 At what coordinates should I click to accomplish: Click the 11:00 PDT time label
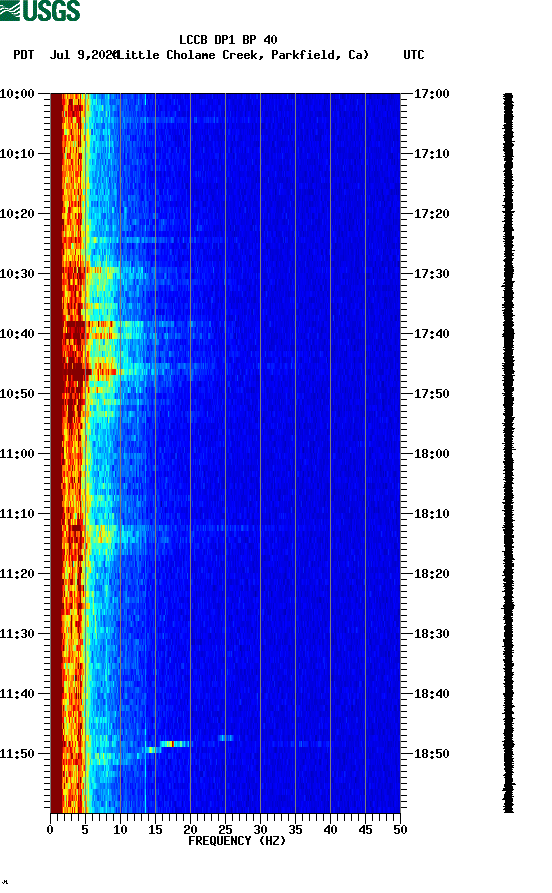pyautogui.click(x=17, y=454)
